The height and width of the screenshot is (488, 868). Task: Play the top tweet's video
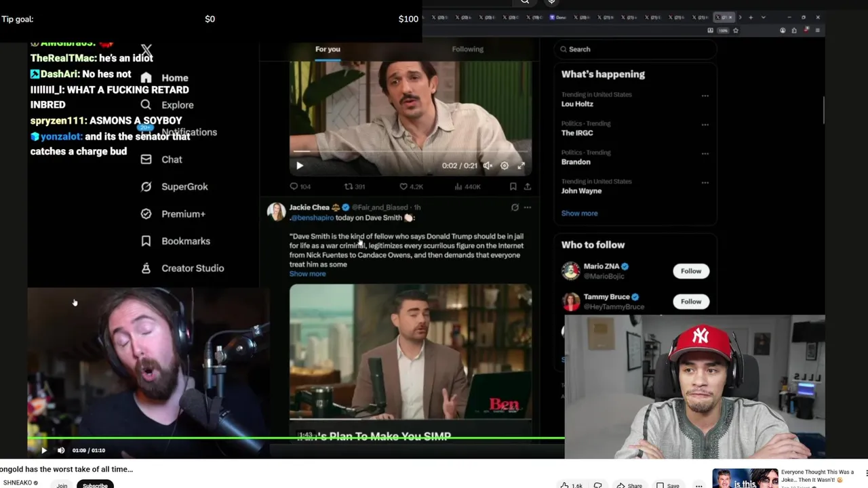point(300,165)
